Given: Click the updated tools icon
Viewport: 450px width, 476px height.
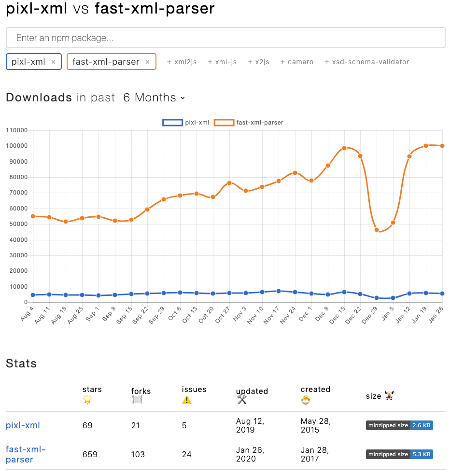Looking at the screenshot, I should (242, 400).
